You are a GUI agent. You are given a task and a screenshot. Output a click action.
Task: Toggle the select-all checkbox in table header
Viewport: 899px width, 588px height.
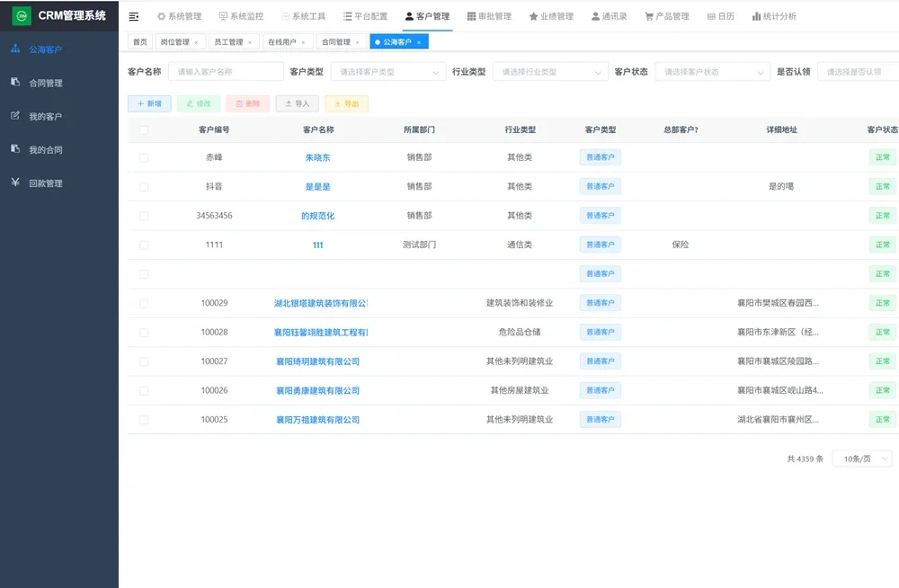[x=144, y=129]
